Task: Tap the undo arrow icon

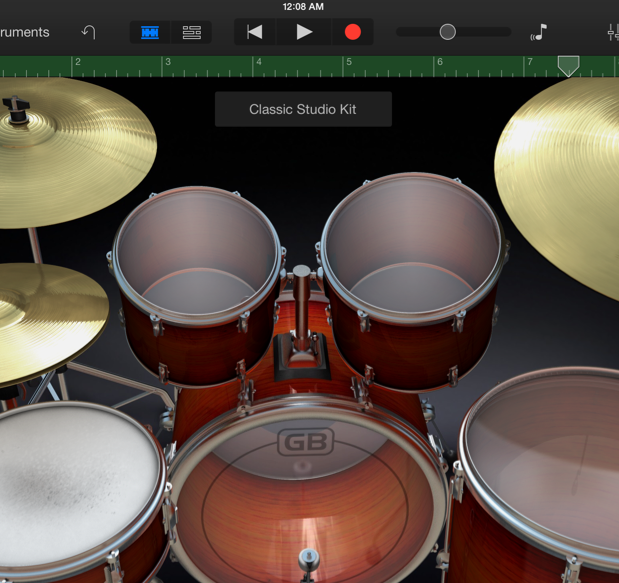Action: pos(88,32)
